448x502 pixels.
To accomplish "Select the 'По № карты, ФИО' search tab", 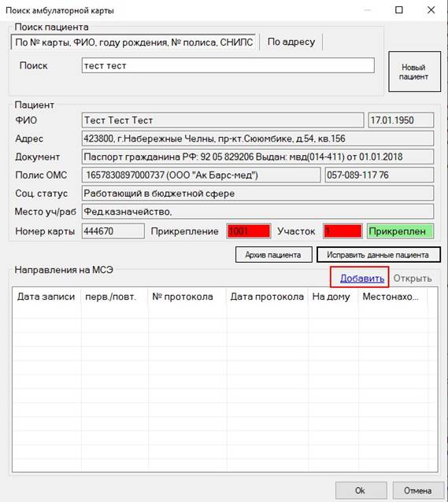I will pos(134,42).
